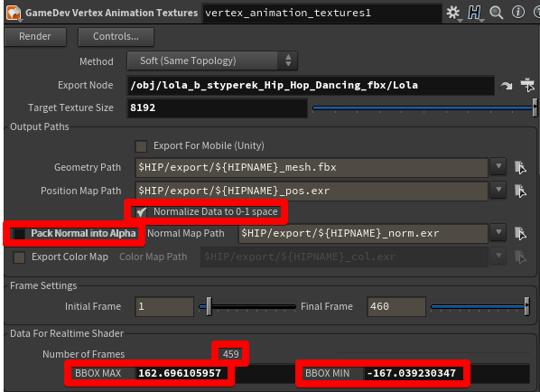Screen dimensions: 540x392
Task: Enable Export For Mobile (Unity) checkbox
Action: (141, 146)
